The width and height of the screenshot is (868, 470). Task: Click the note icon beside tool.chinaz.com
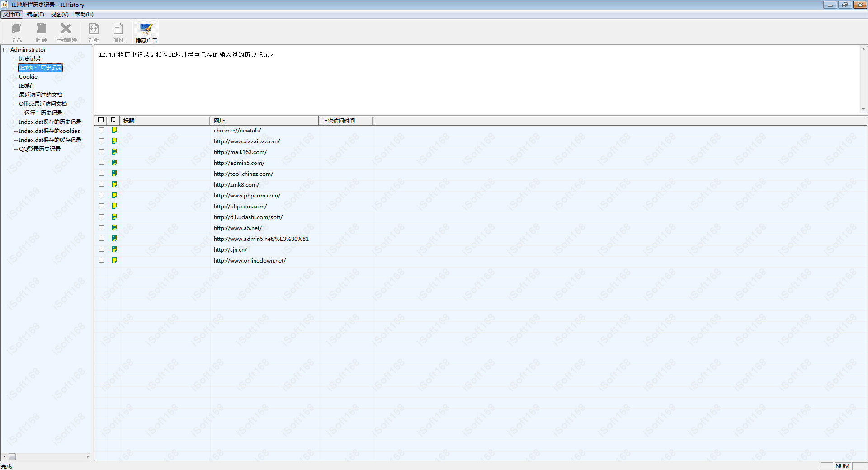pyautogui.click(x=114, y=174)
